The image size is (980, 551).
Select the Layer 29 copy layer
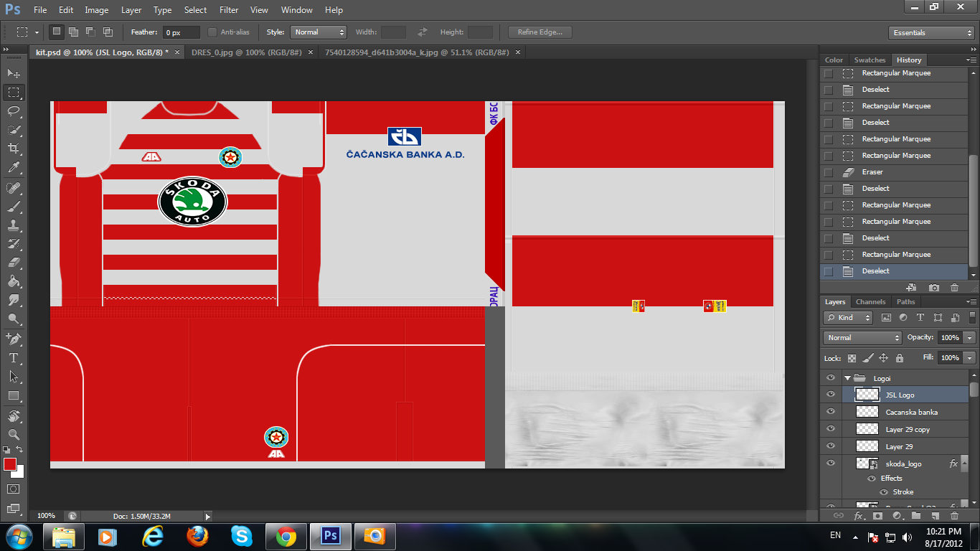tap(907, 429)
